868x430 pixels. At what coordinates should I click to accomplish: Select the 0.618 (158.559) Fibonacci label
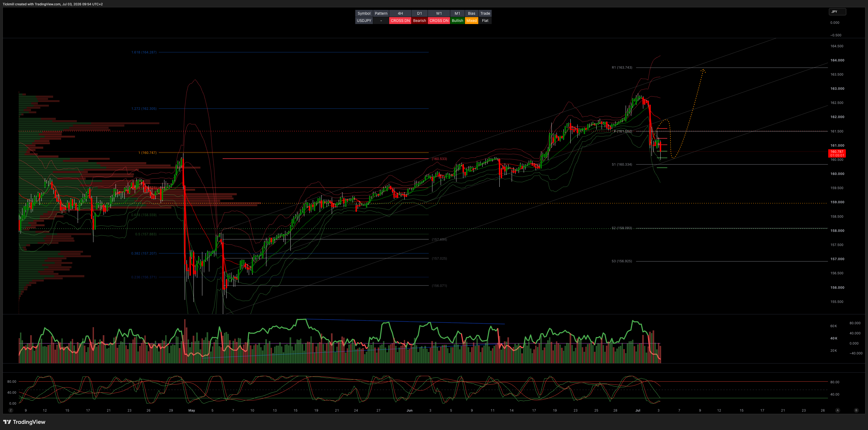[144, 215]
